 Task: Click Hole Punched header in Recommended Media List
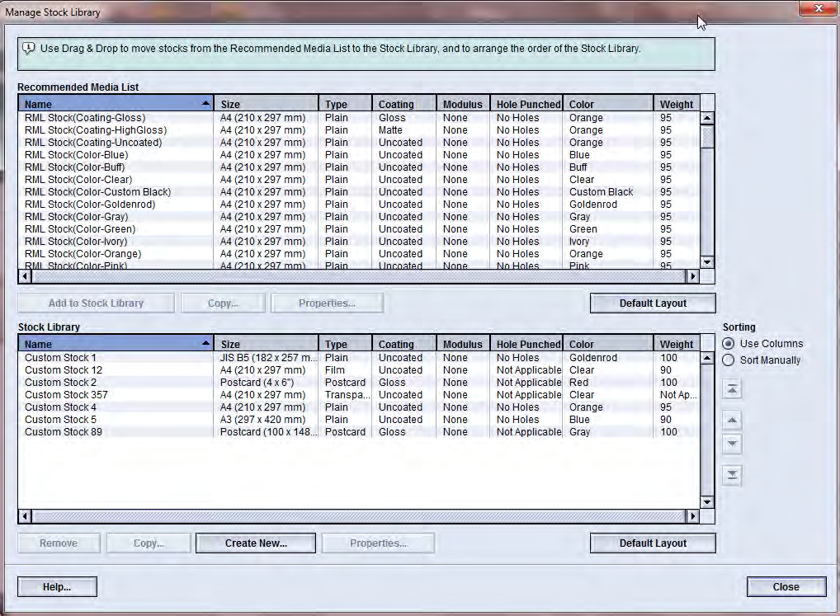point(526,104)
